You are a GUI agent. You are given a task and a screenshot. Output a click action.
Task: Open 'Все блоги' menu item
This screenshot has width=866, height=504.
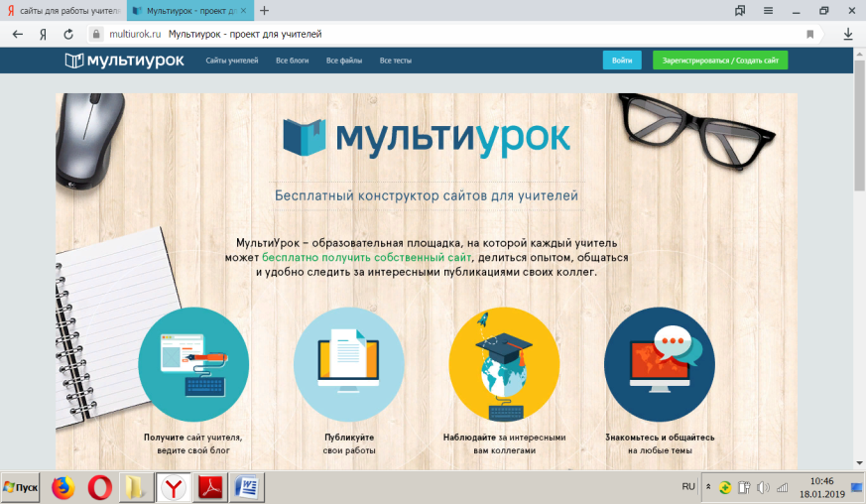(293, 61)
